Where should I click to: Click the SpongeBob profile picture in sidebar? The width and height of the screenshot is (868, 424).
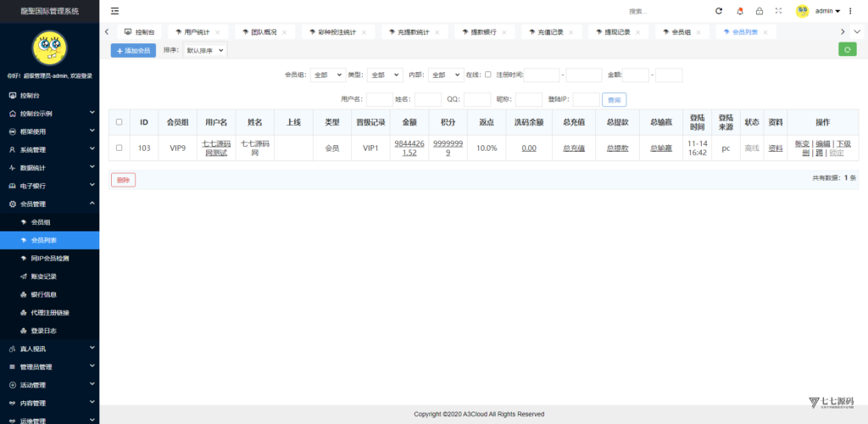50,48
